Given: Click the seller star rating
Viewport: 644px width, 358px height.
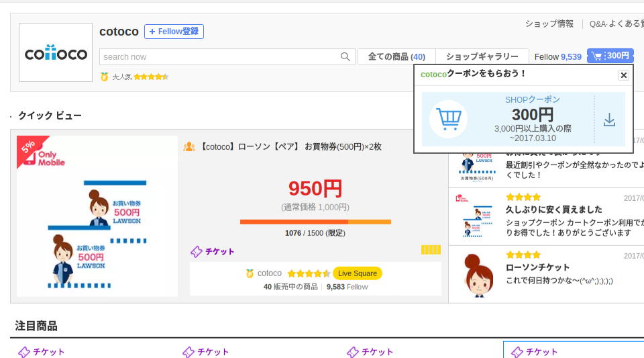Looking at the screenshot, I should 309,273.
